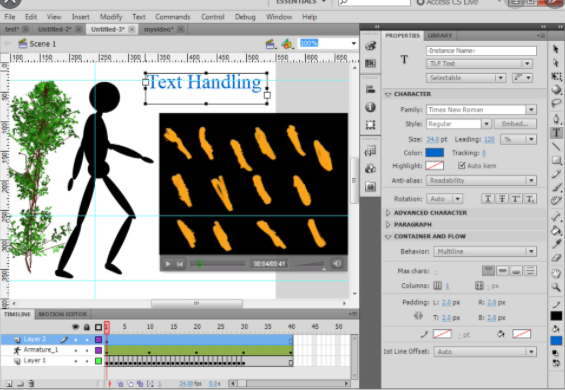Viewport: 565px width, 390px height.
Task: Pick the Eraser tool
Action: [x=556, y=258]
